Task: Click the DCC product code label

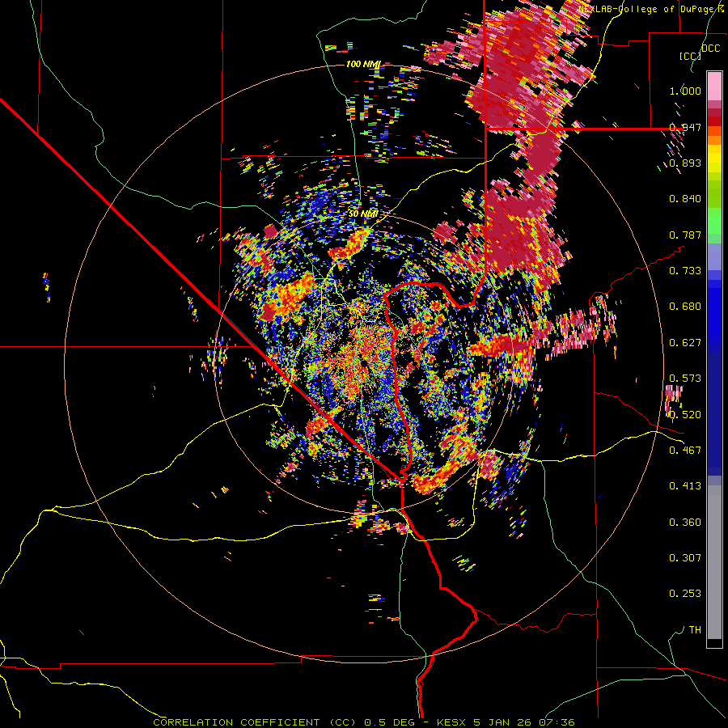Action: pyautogui.click(x=710, y=49)
